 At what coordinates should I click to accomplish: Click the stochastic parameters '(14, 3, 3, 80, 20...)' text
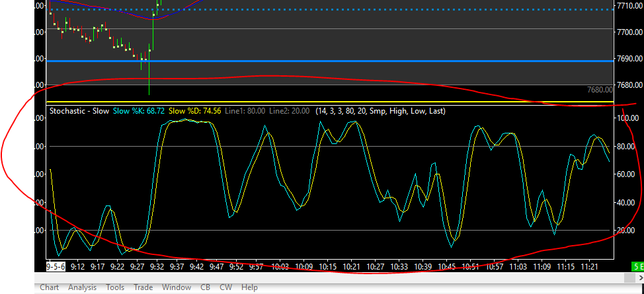click(x=380, y=111)
